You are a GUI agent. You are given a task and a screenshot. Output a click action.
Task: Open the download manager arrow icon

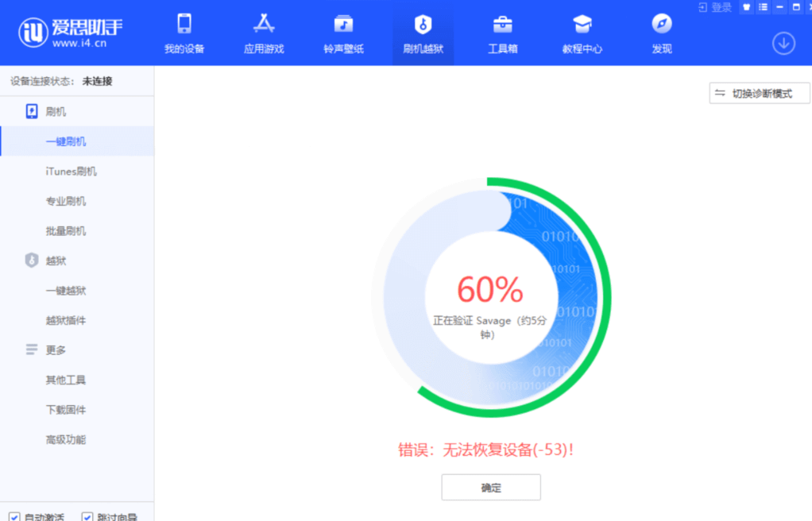click(x=783, y=44)
